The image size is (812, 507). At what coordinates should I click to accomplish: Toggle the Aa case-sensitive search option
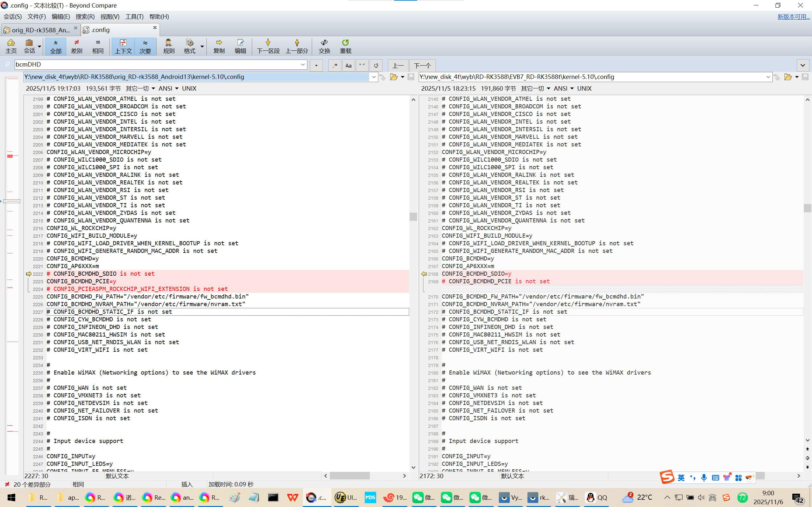pos(348,65)
